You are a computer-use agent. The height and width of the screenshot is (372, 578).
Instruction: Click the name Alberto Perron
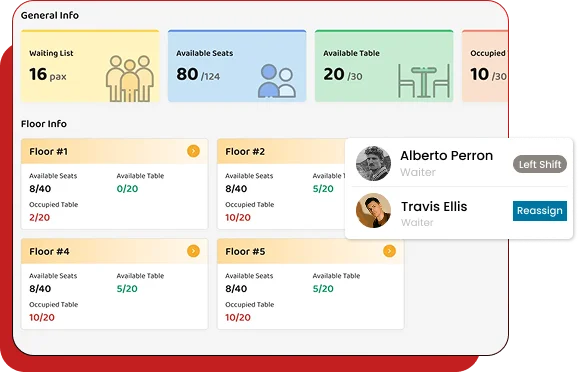[446, 156]
